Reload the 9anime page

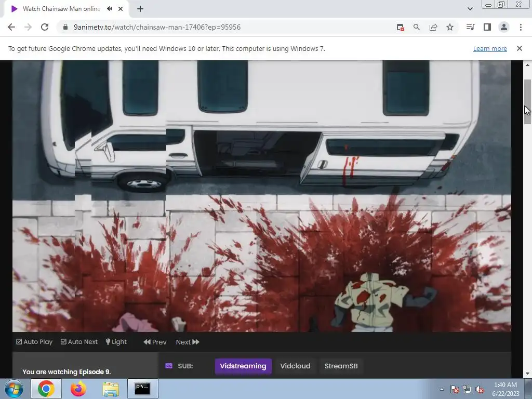coord(45,27)
